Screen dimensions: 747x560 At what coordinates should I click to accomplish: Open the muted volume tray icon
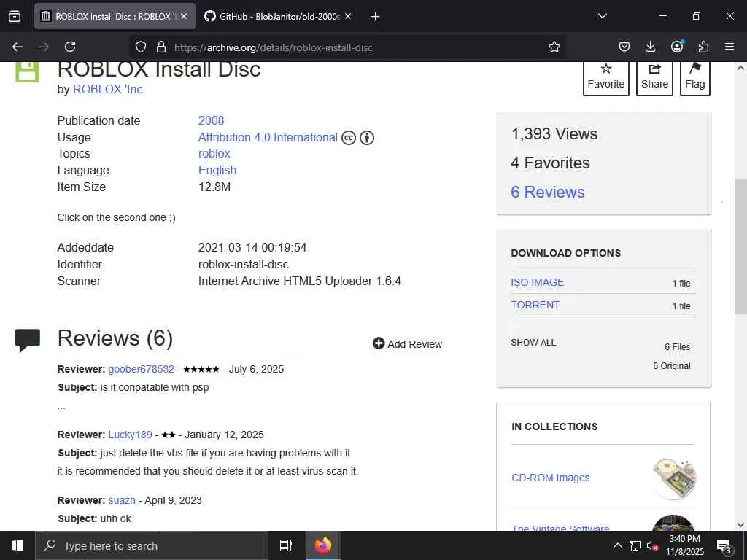(x=652, y=545)
